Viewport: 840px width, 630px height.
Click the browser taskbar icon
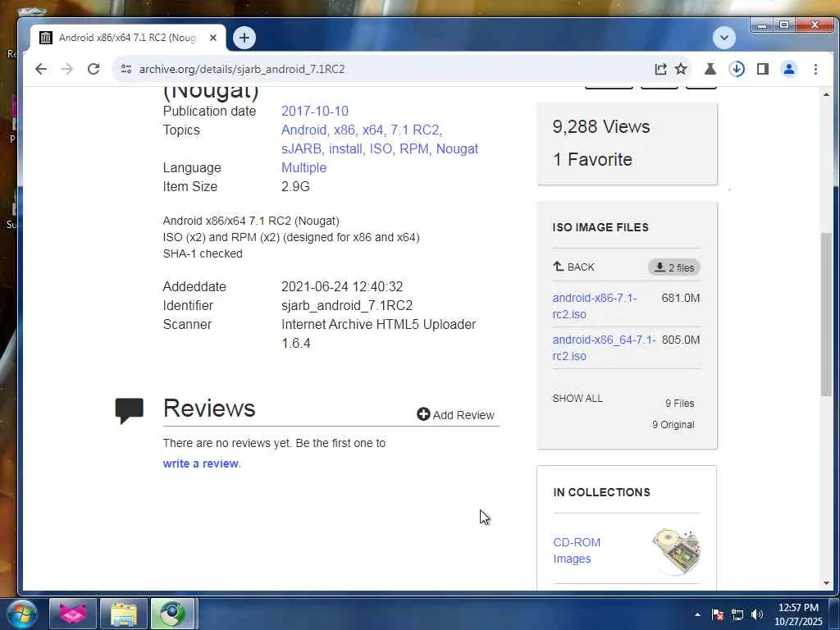[172, 614]
